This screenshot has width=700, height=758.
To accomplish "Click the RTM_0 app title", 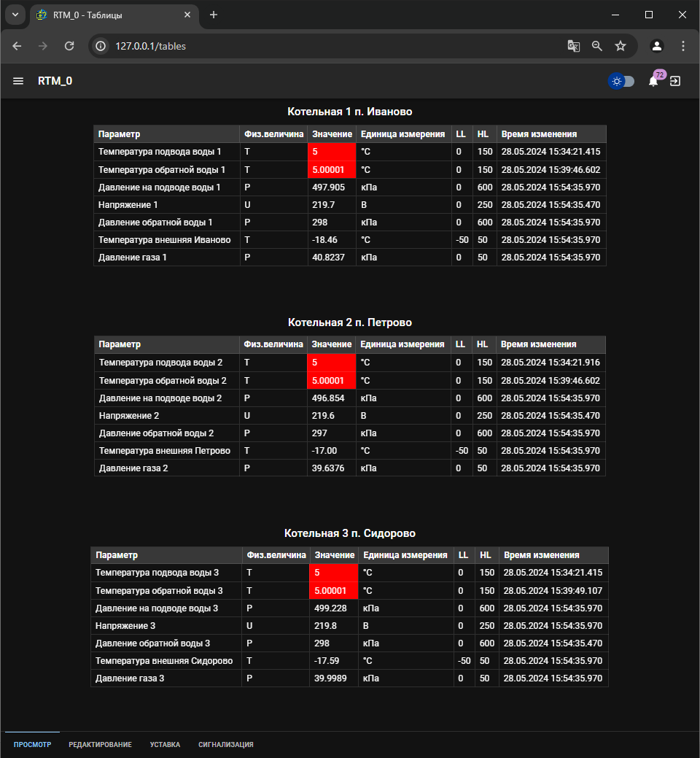I will (x=55, y=81).
